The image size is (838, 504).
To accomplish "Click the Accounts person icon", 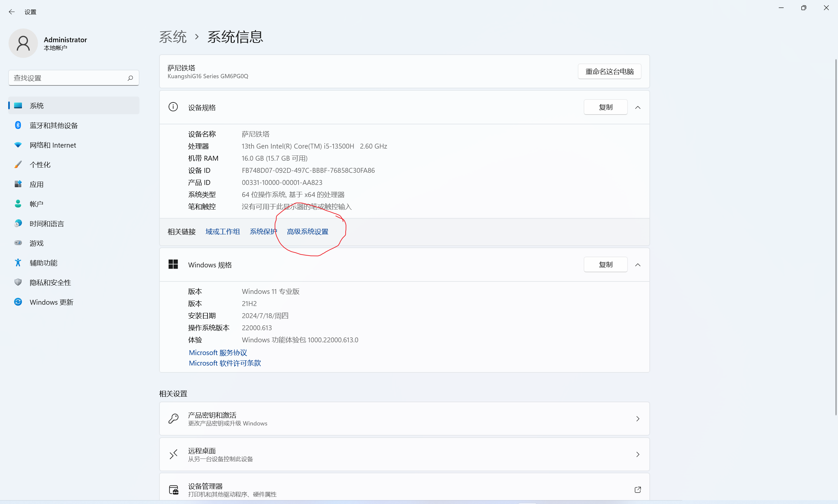I will point(18,204).
